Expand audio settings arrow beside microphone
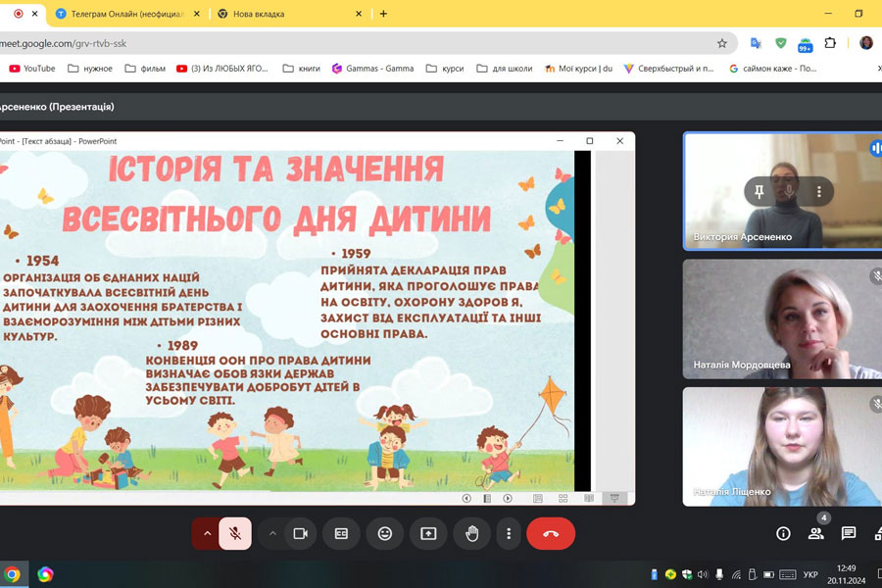The height and width of the screenshot is (588, 882). point(207,533)
